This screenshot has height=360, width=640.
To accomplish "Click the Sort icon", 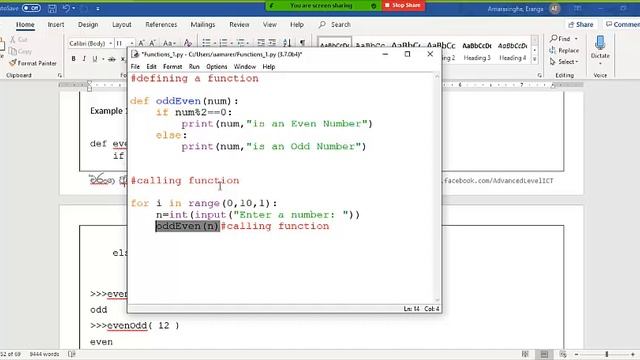I will (287, 43).
